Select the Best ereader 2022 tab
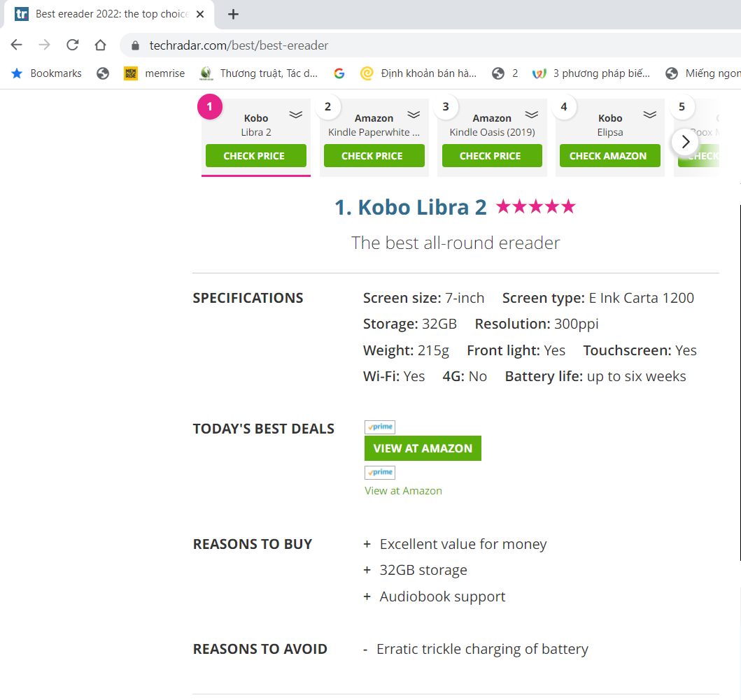Image resolution: width=741 pixels, height=700 pixels. [108, 14]
